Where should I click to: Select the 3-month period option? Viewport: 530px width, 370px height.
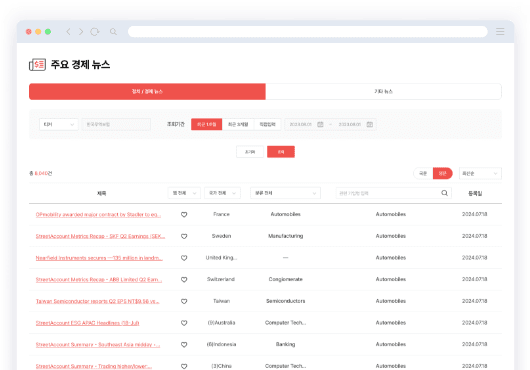238,124
